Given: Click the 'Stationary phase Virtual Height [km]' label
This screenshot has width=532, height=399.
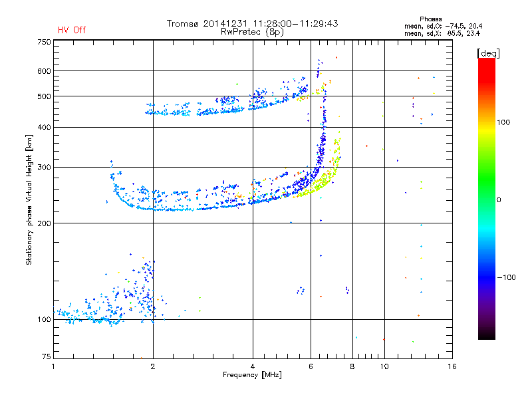Looking at the screenshot, I should point(29,199).
